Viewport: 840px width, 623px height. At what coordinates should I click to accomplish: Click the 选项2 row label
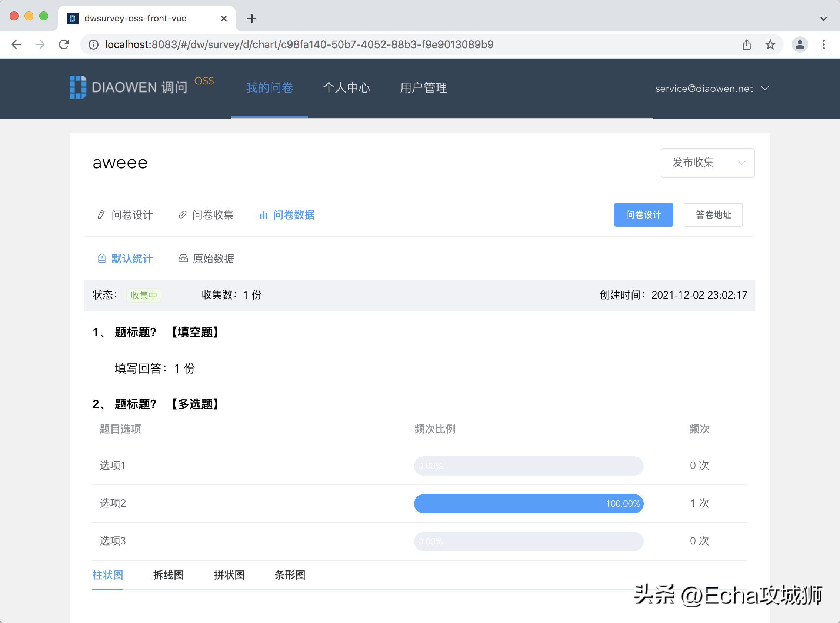pyautogui.click(x=113, y=503)
